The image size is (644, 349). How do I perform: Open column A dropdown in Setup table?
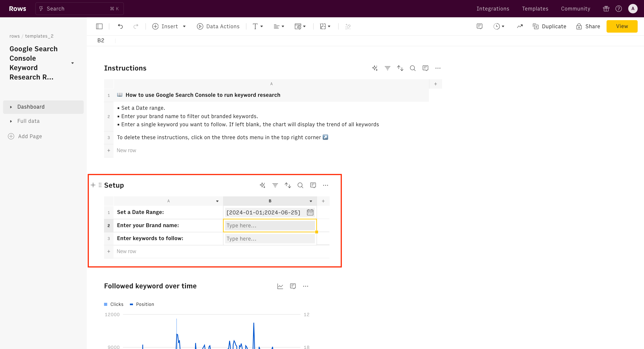click(217, 201)
